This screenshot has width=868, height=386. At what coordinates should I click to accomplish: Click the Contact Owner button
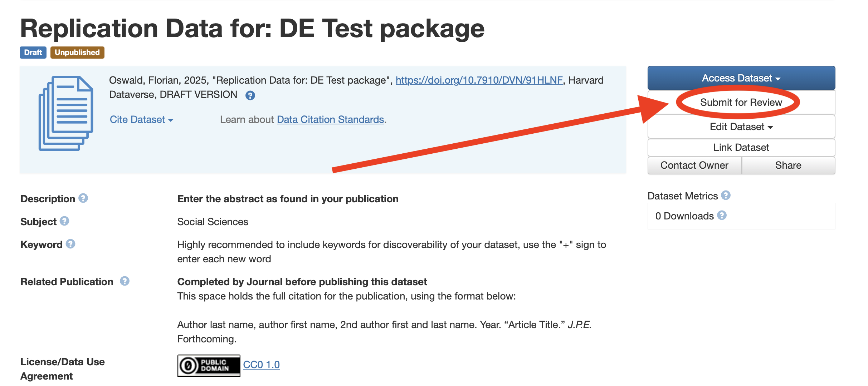coord(694,165)
